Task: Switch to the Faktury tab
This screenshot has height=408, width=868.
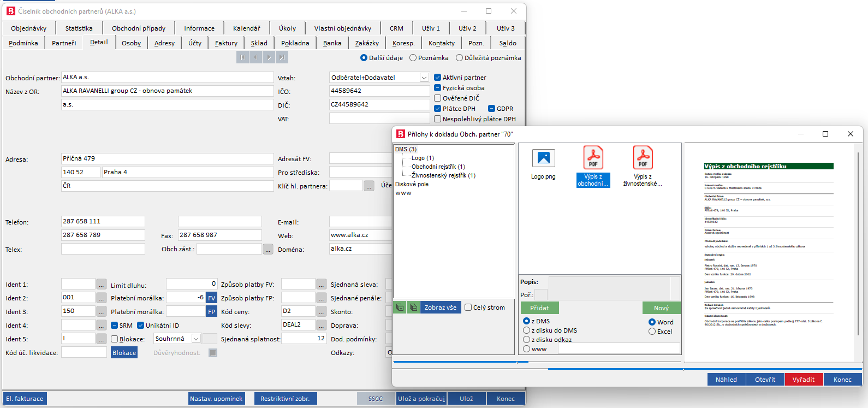Action: click(x=226, y=43)
